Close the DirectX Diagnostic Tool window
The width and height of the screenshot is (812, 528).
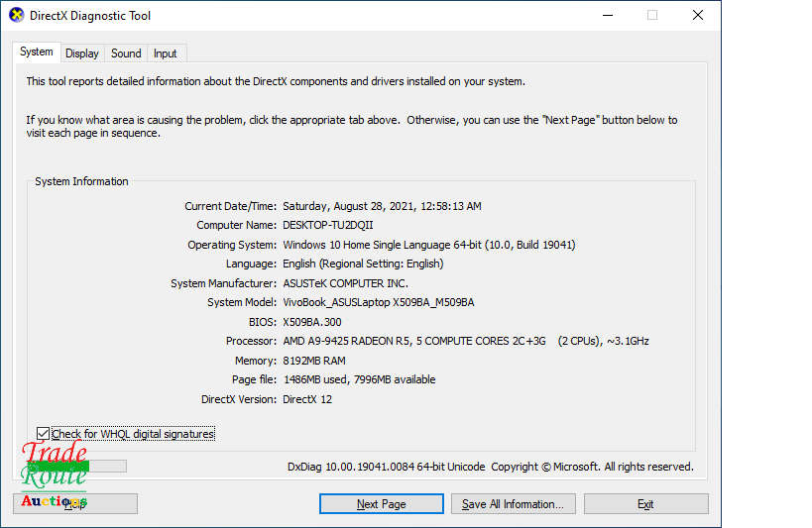698,16
